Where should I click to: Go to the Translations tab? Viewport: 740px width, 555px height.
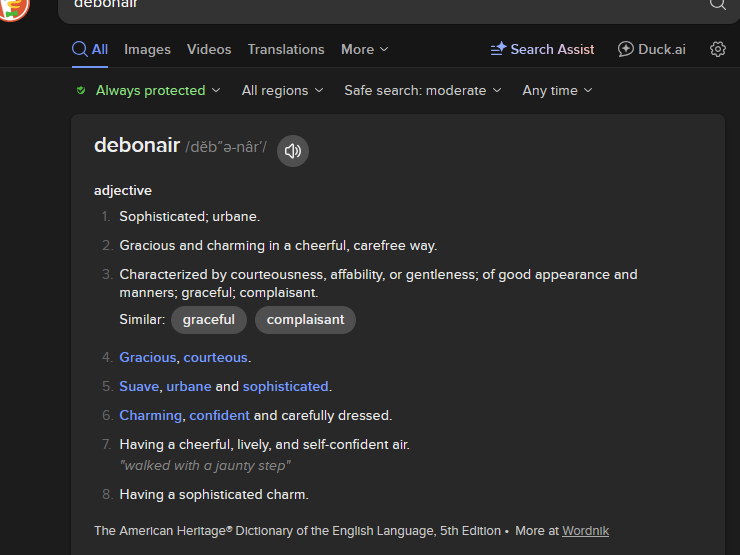coord(286,49)
